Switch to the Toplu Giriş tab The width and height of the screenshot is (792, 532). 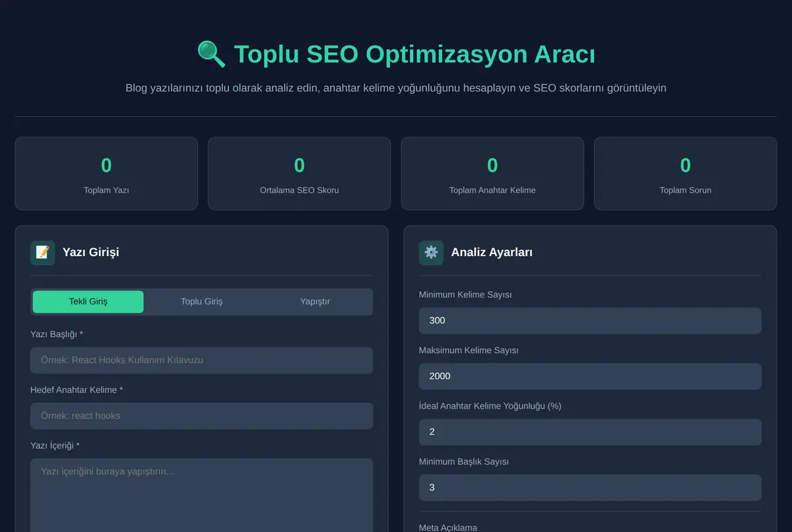click(x=202, y=302)
